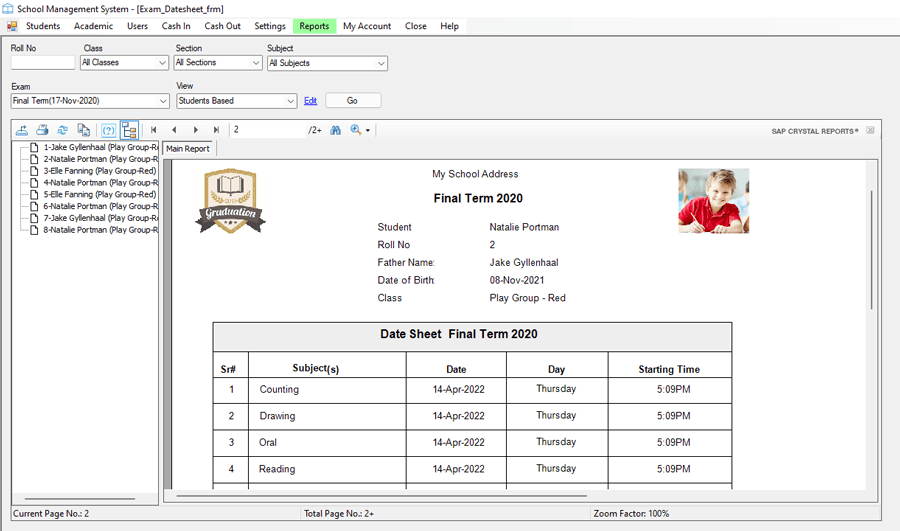
Task: Open the Subject dropdown showing All Subjects
Action: (327, 63)
